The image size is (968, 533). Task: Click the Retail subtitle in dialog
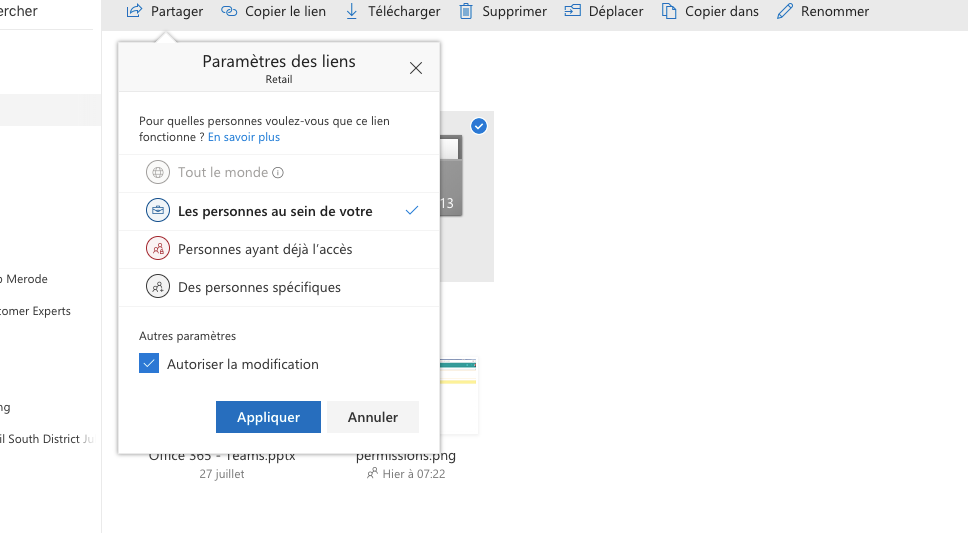point(279,79)
